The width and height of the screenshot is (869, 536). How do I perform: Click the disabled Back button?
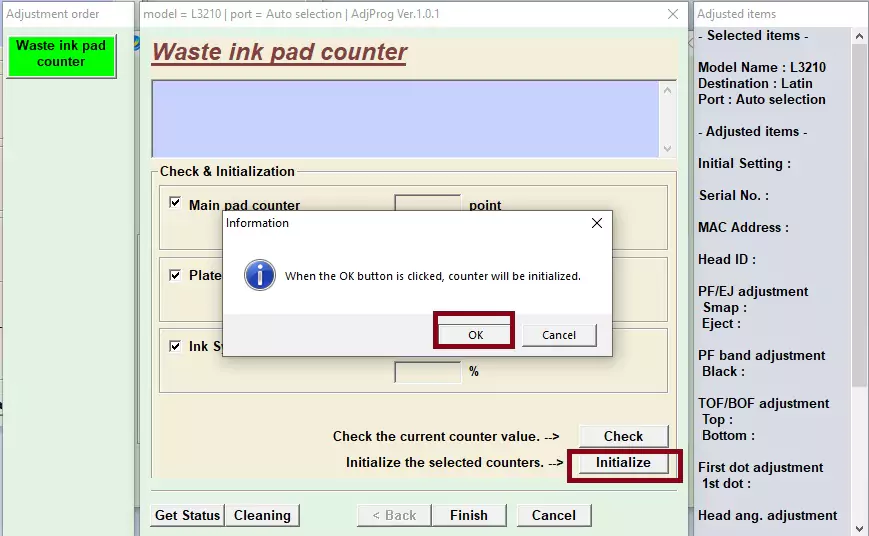[394, 515]
